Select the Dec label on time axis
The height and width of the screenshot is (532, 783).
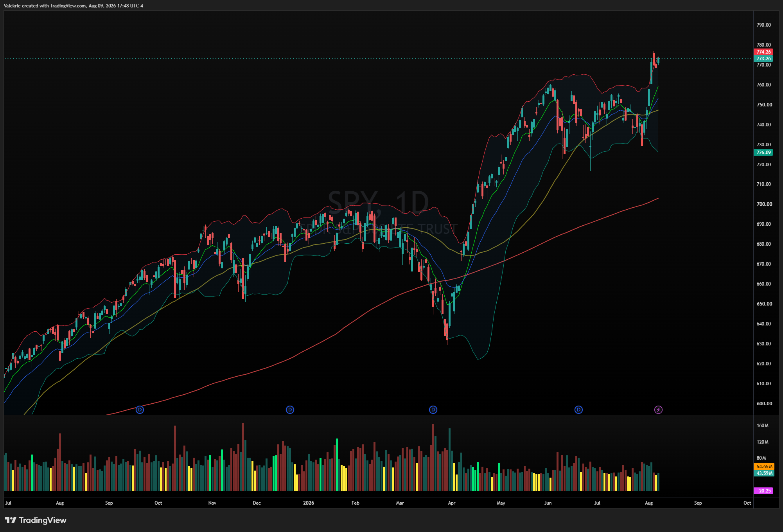point(257,503)
